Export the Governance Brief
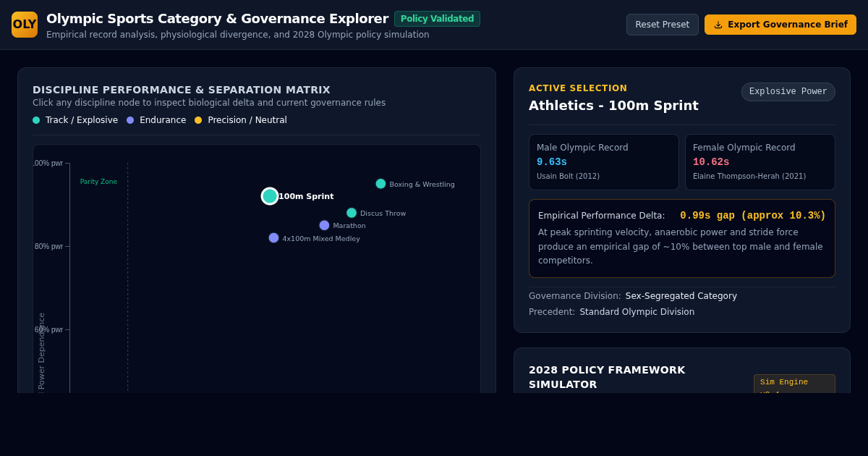868x456 pixels. pyautogui.click(x=780, y=25)
